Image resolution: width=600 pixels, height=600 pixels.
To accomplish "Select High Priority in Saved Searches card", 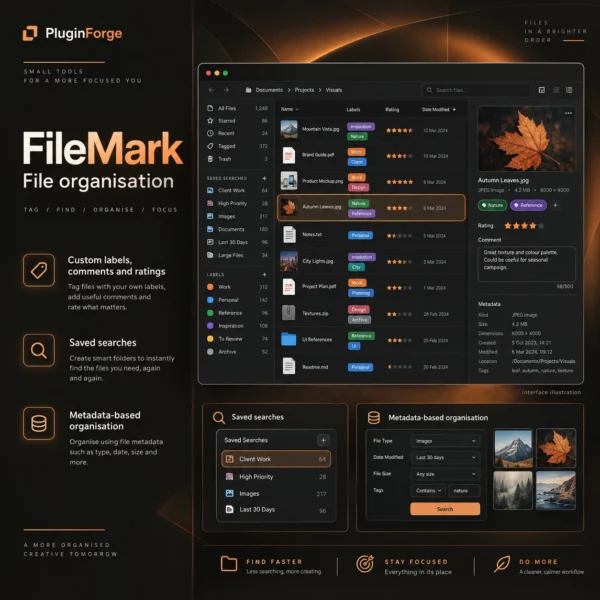I will (276, 477).
